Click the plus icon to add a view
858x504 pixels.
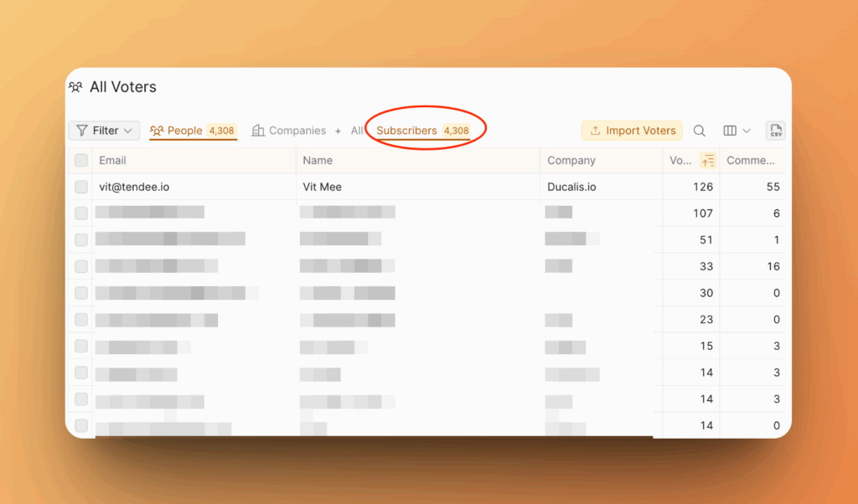337,131
